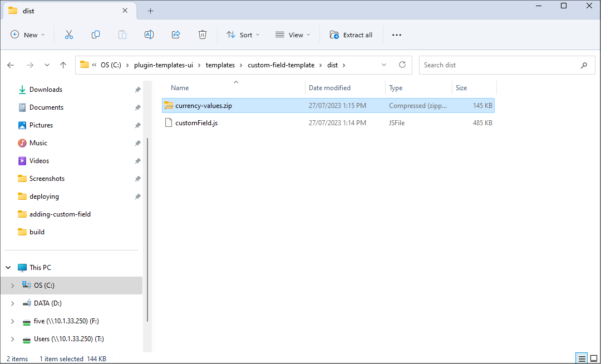Expand the Users (T:) network drive
The width and height of the screenshot is (601, 364).
point(12,339)
